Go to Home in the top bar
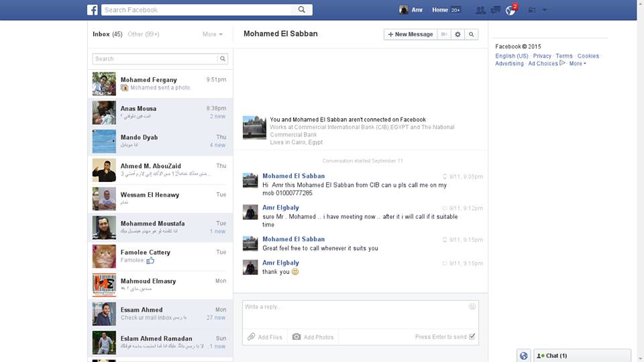Image resolution: width=644 pixels, height=362 pixels. pyautogui.click(x=440, y=10)
